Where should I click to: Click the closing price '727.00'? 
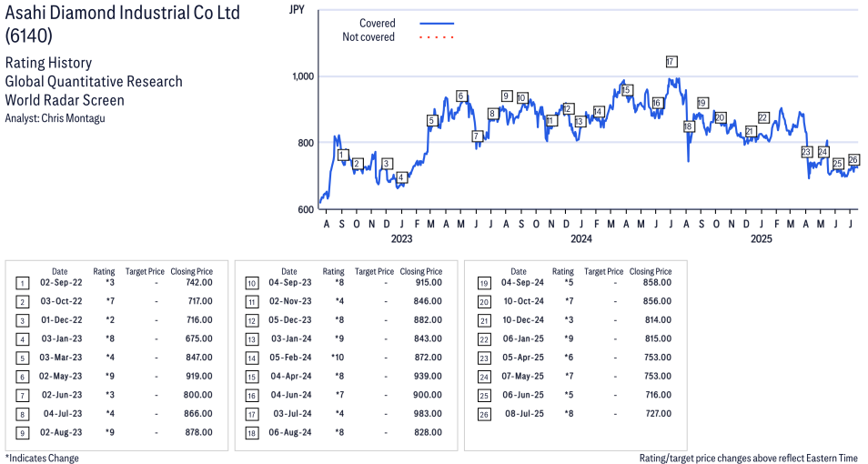coord(658,414)
